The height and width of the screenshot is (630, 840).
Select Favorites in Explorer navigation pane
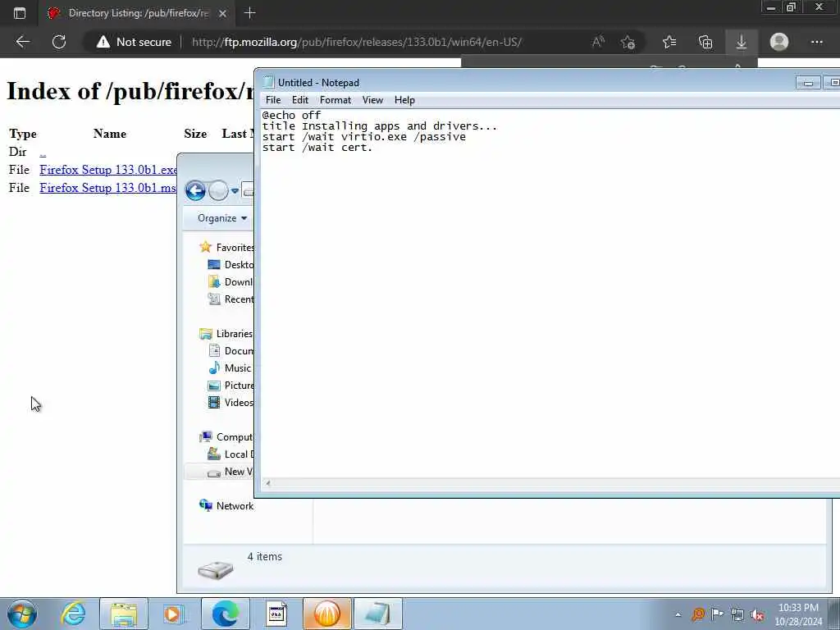pos(226,248)
